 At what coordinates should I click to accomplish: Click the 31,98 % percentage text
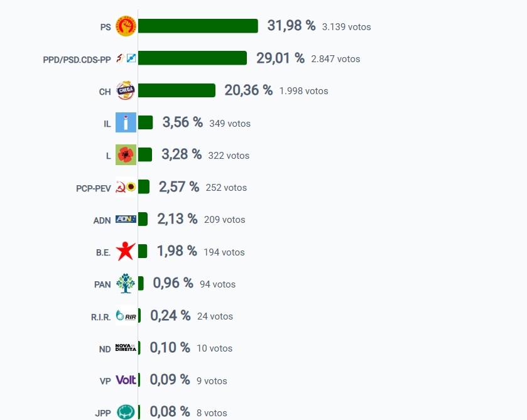[291, 26]
